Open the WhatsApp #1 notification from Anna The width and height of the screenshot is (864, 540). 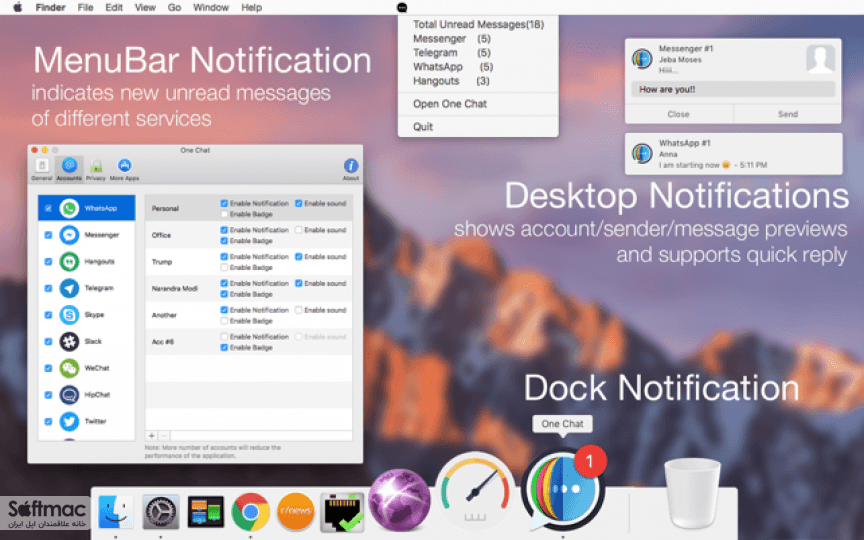pyautogui.click(x=733, y=154)
